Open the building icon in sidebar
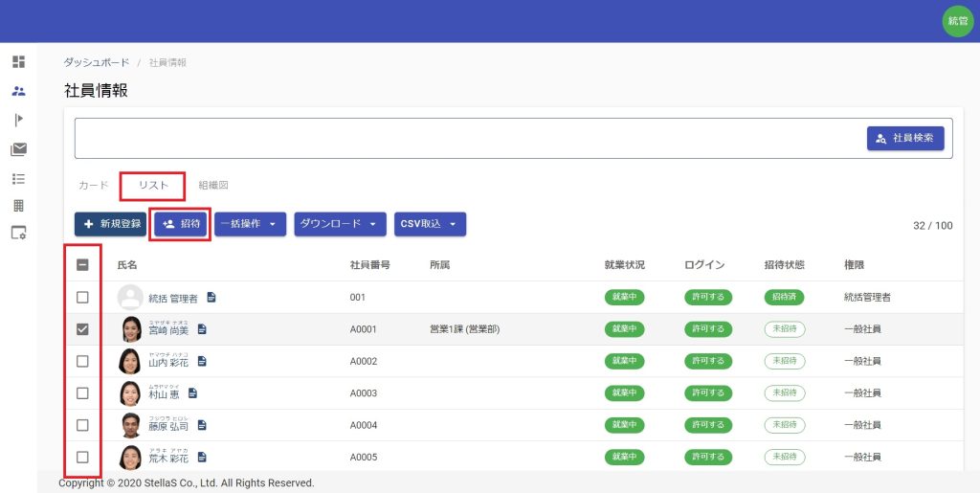The image size is (980, 493). coord(18,206)
